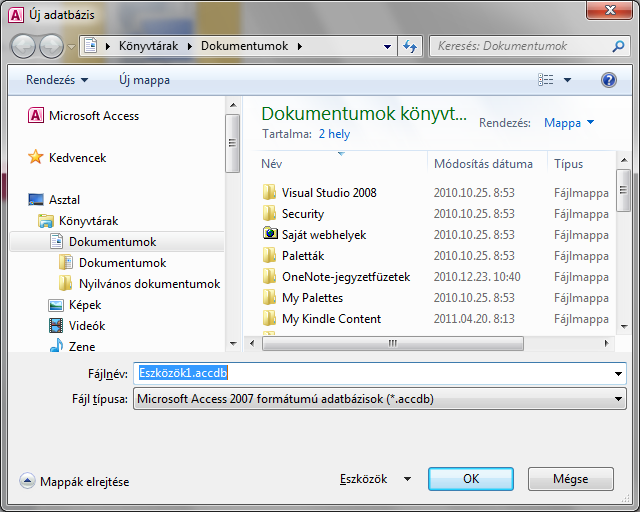Click the Visual Studio 2008 folder icon
The width and height of the screenshot is (640, 512).
coord(269,192)
